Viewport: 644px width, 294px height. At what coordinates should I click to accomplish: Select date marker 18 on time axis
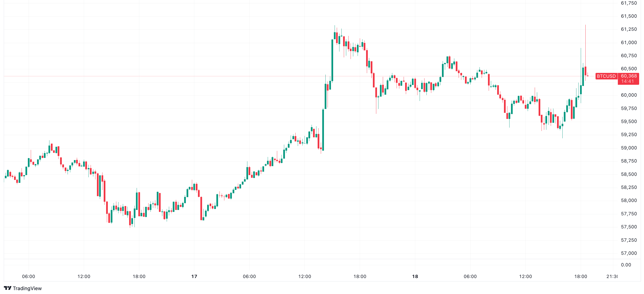[415, 277]
